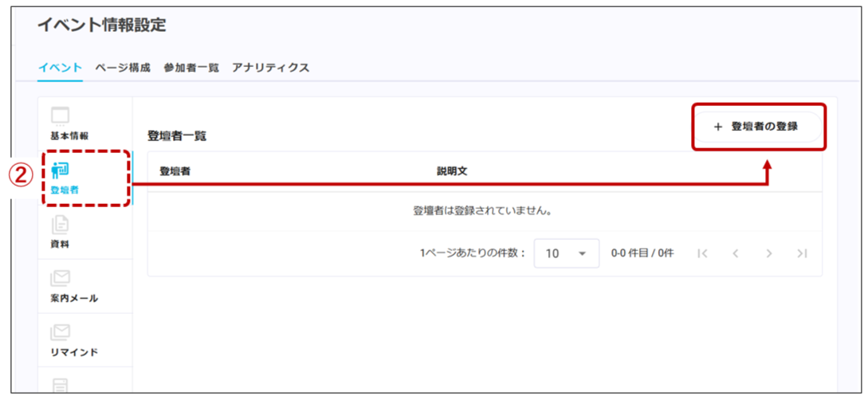
Task: Click the 登壇者の登録 button
Action: coord(758,127)
